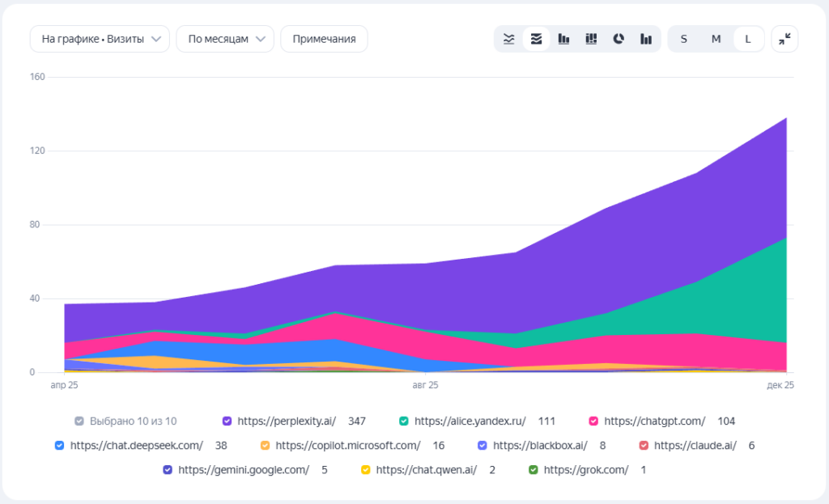Click the chat.deepseek.com legend link
This screenshot has width=829, height=504.
(x=136, y=445)
